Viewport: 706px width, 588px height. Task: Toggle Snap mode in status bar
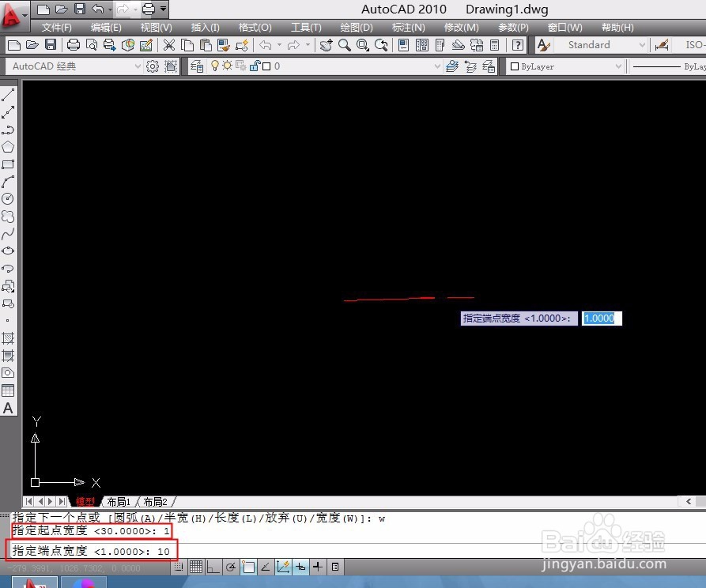pos(179,567)
